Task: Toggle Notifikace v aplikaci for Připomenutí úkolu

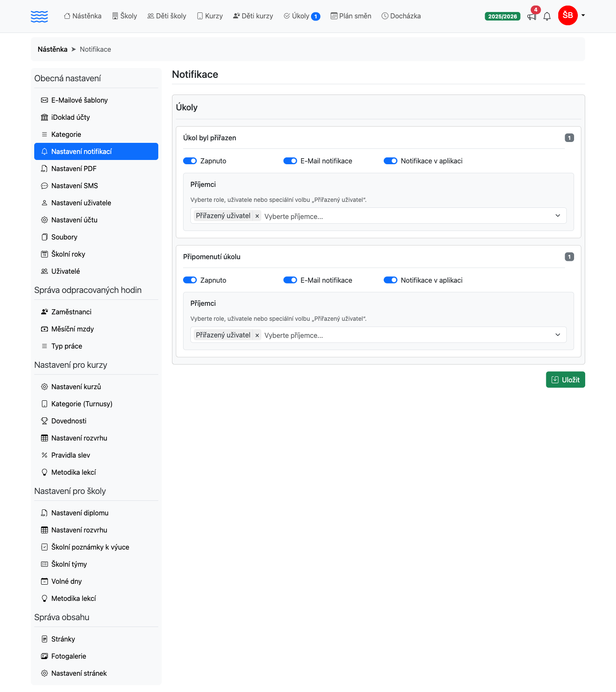Action: point(391,280)
